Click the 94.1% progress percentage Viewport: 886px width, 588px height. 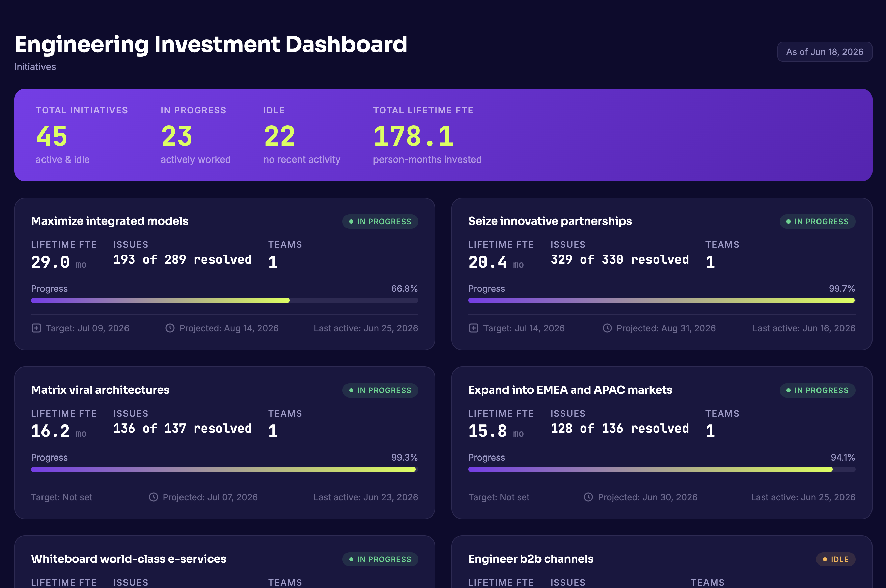click(842, 457)
